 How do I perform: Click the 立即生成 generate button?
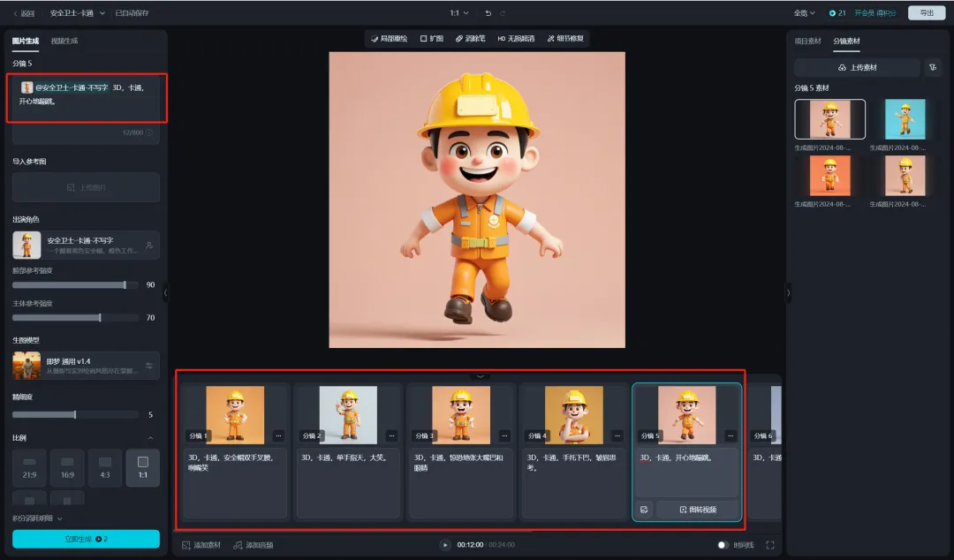(x=86, y=539)
